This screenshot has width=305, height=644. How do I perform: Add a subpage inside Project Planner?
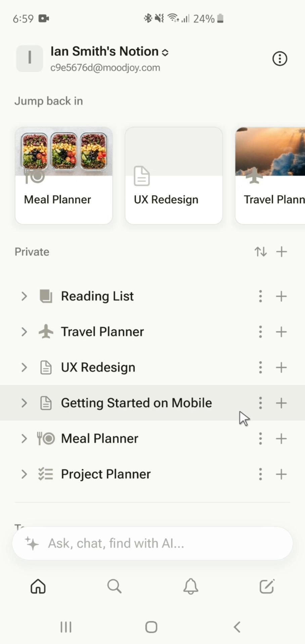[281, 474]
